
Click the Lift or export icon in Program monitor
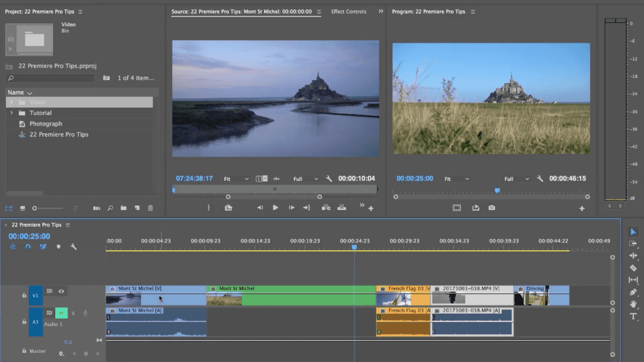coord(476,208)
